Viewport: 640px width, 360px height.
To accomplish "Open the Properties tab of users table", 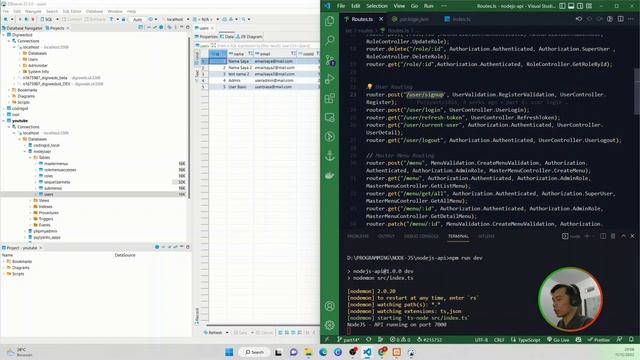I will coord(206,37).
